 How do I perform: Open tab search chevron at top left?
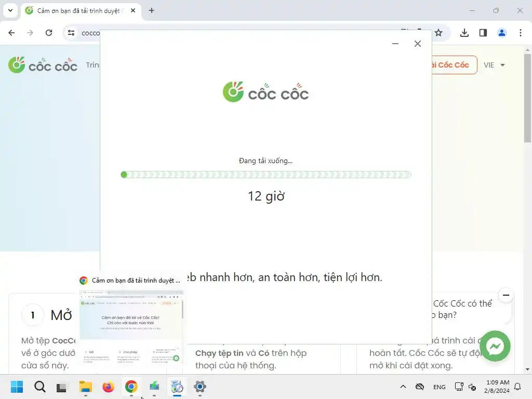click(10, 10)
